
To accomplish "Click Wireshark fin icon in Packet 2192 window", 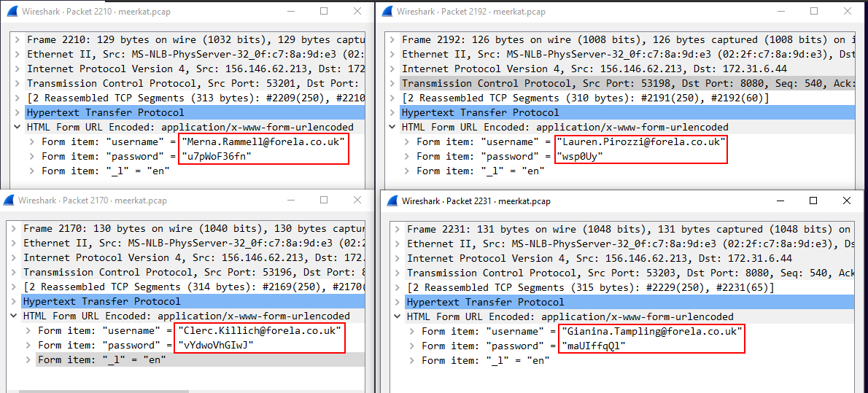I will pyautogui.click(x=387, y=12).
